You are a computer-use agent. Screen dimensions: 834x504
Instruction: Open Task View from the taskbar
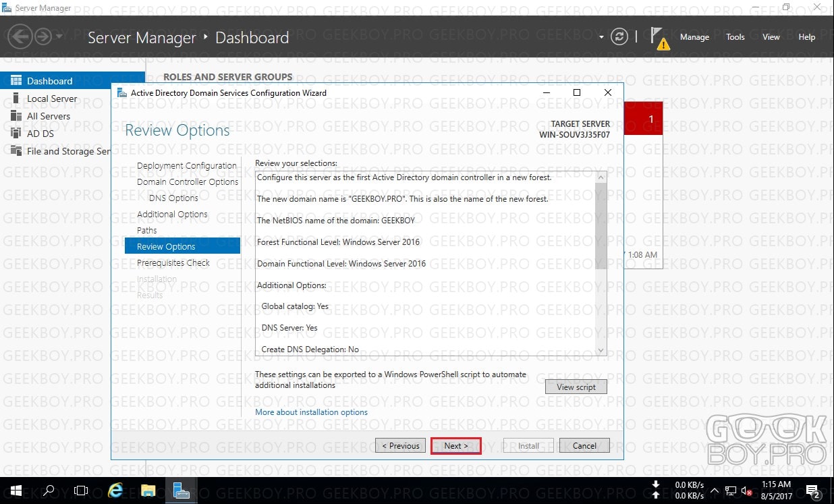pyautogui.click(x=81, y=491)
